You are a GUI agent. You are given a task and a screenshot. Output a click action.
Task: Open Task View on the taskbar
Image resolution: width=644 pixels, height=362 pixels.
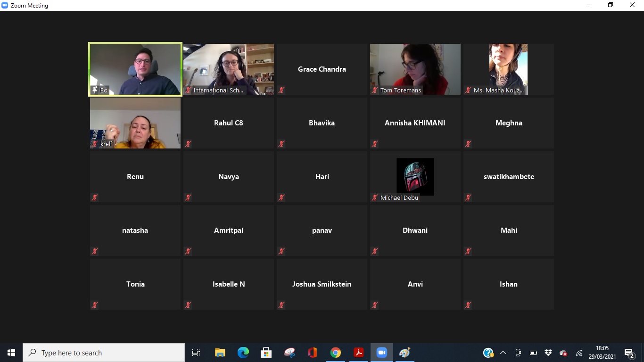point(196,353)
